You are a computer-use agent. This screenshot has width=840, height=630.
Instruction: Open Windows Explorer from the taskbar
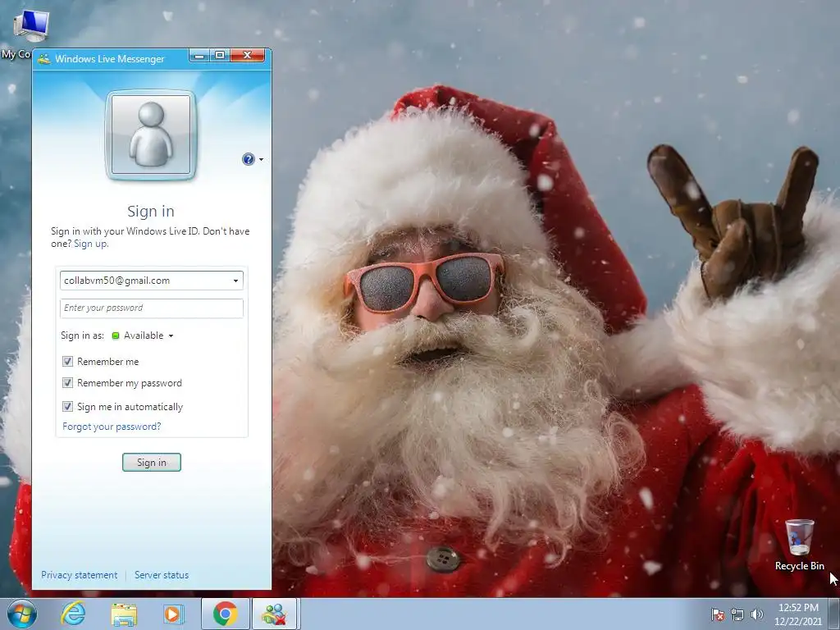[124, 614]
